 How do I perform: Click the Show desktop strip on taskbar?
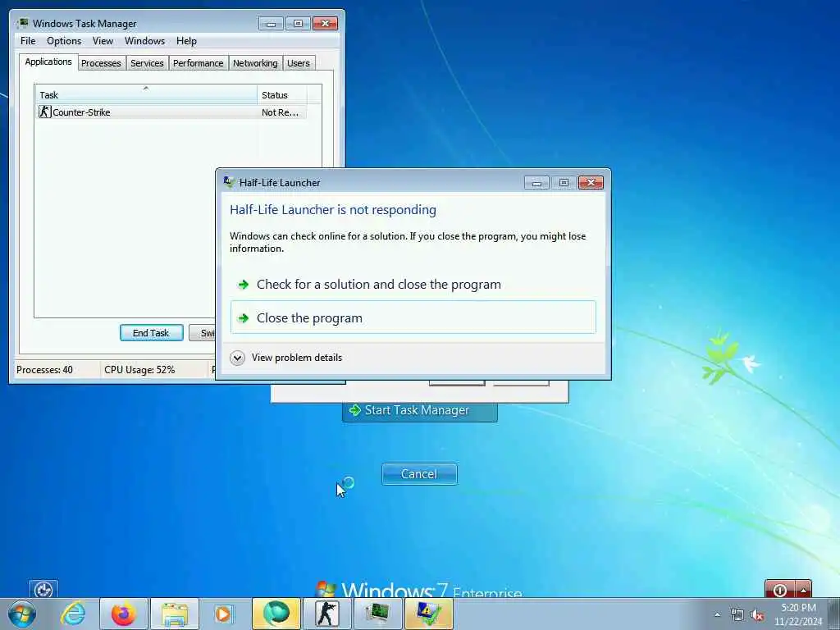[833, 614]
